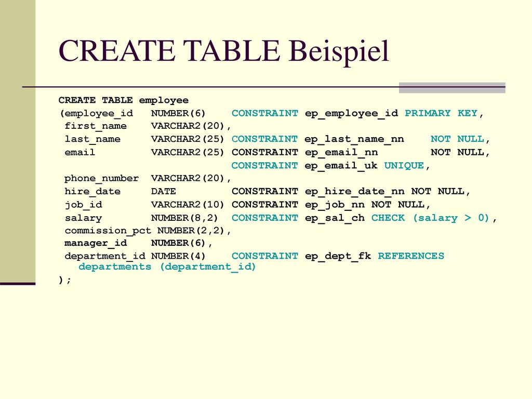
Task: Click the "ep_dept_fk" constraint name
Action: [338, 256]
